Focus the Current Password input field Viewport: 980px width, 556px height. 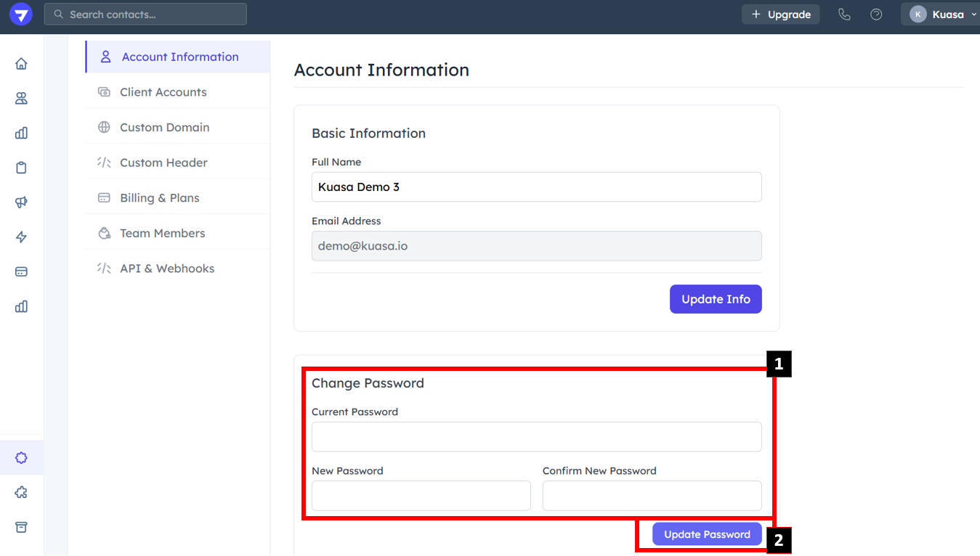536,437
